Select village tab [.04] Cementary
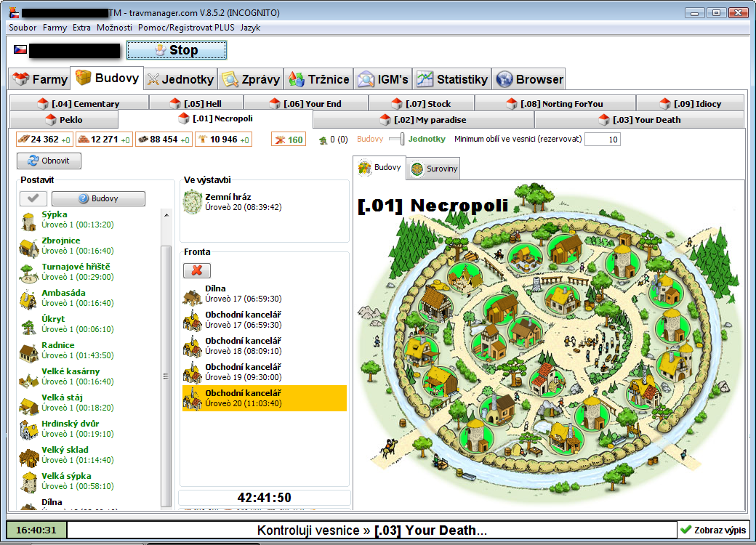Screen dimensions: 756x545 tap(79, 104)
